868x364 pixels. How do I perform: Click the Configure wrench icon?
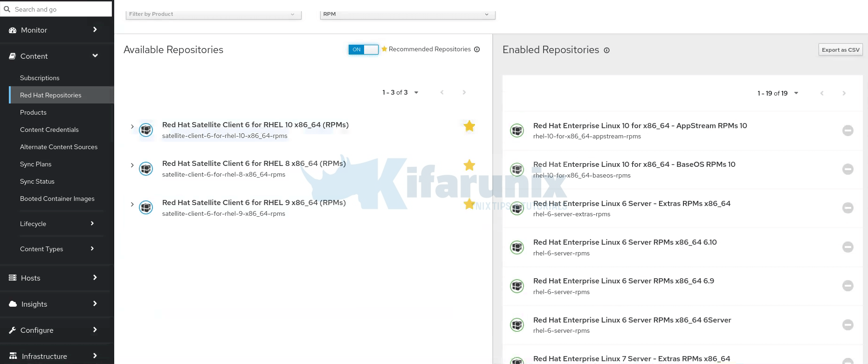pyautogui.click(x=13, y=330)
